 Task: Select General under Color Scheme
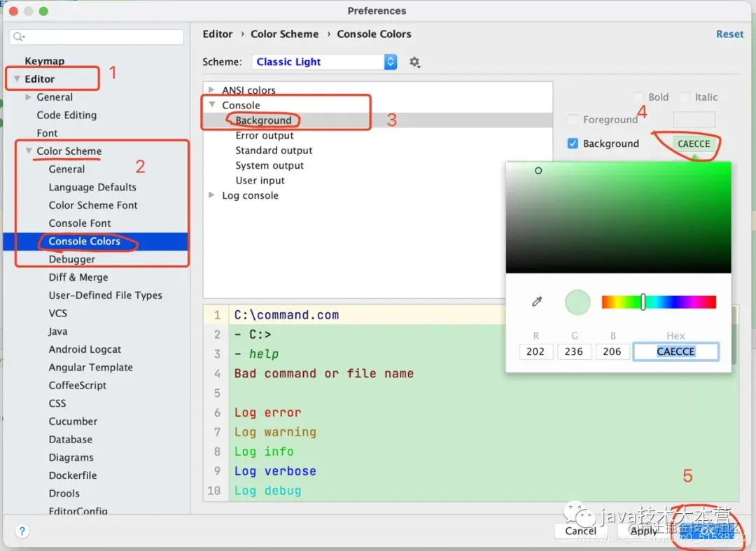tap(66, 169)
